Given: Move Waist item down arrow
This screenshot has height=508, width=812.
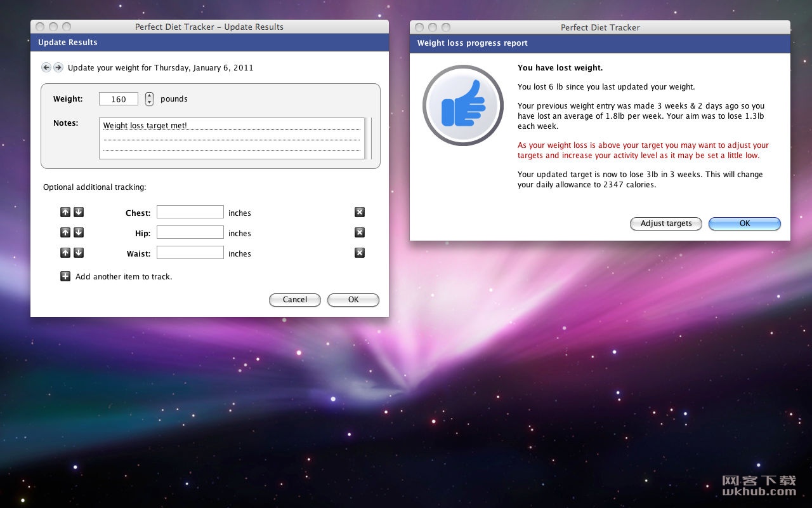Looking at the screenshot, I should [79, 253].
